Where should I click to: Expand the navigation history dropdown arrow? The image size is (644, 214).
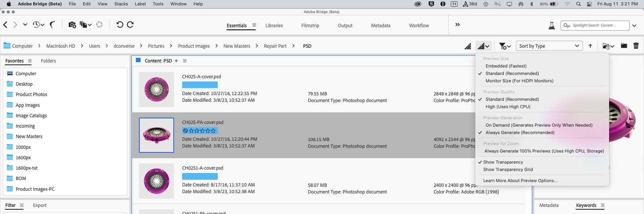point(25,25)
